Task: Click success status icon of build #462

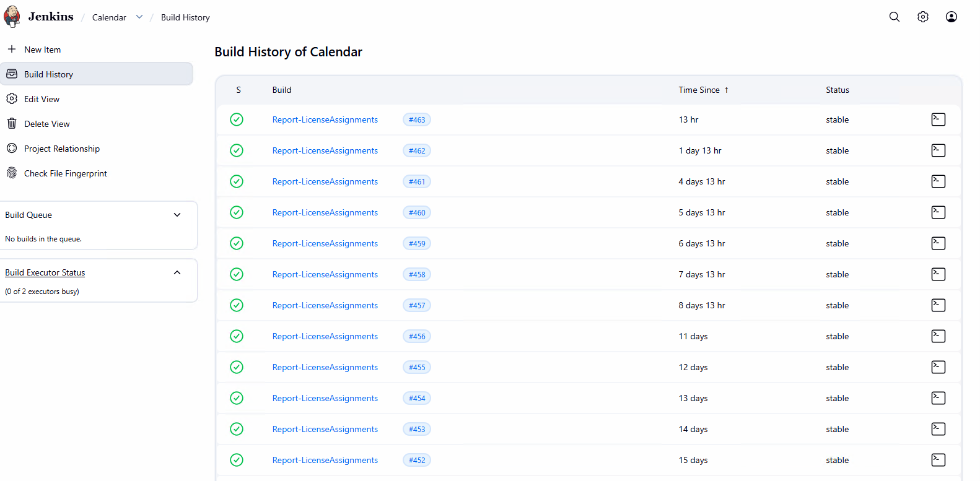Action: 237,150
